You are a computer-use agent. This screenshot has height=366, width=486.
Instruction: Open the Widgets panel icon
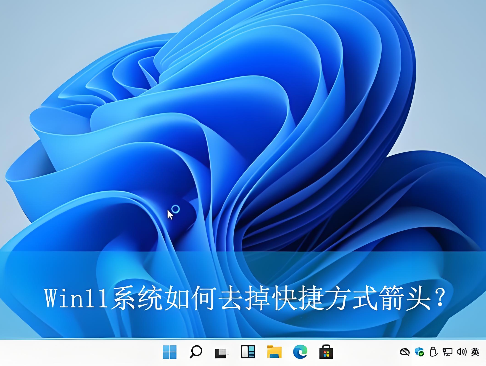click(248, 352)
